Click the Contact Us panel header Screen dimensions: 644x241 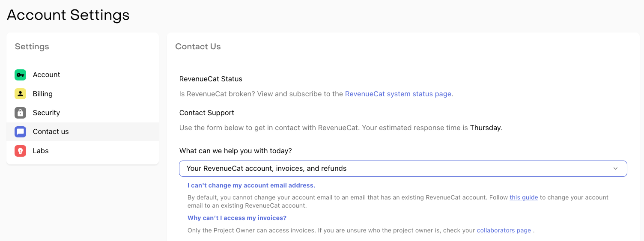(x=198, y=47)
